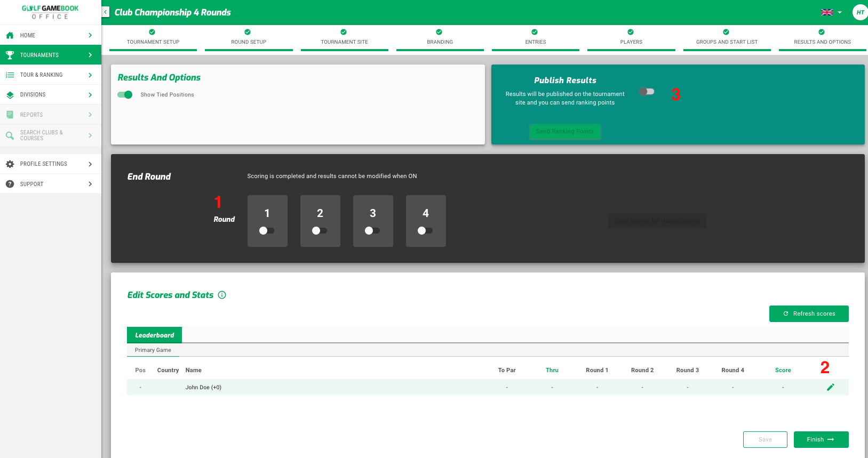
Task: Open info icon next to Edit Scores and Stats
Action: coord(222,295)
